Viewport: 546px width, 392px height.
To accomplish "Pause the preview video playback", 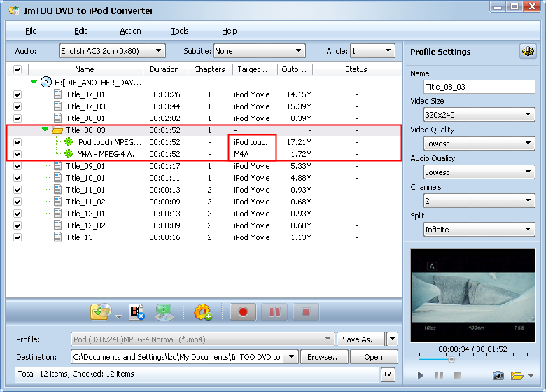I will click(x=439, y=376).
